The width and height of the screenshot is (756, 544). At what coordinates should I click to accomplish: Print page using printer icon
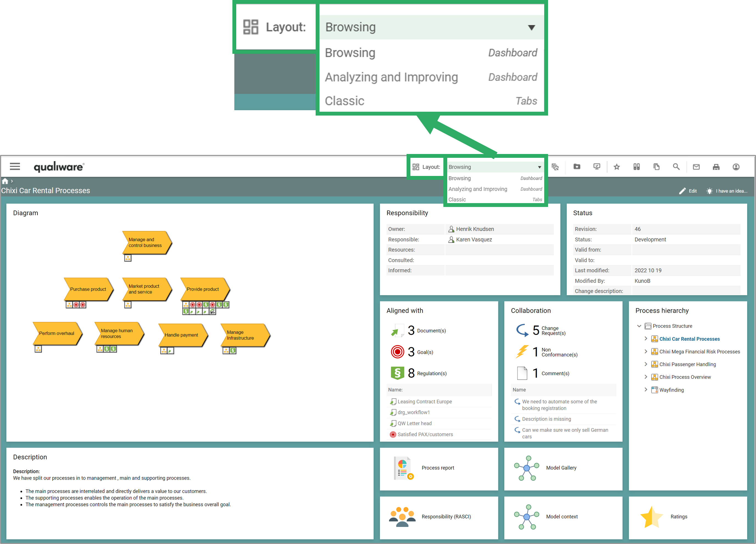pos(716,167)
